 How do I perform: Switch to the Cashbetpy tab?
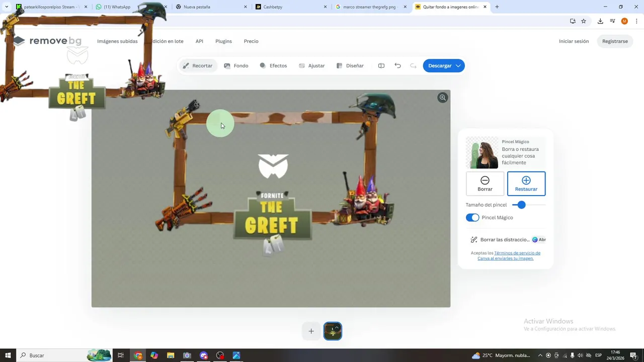point(291,7)
